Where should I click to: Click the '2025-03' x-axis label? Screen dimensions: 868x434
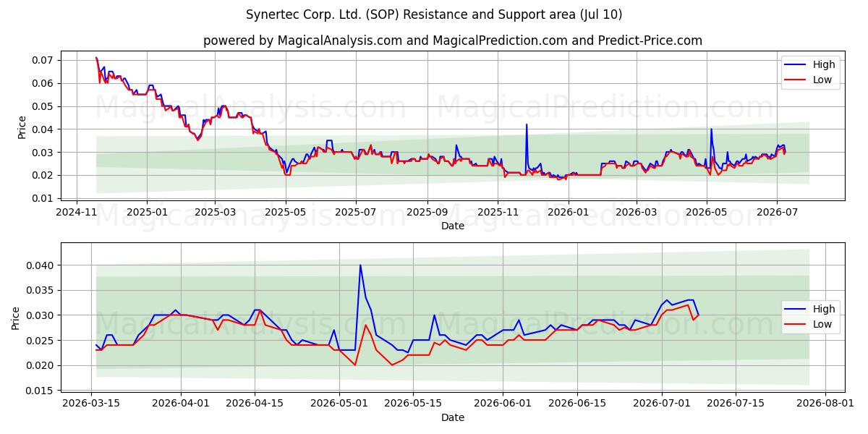point(215,213)
